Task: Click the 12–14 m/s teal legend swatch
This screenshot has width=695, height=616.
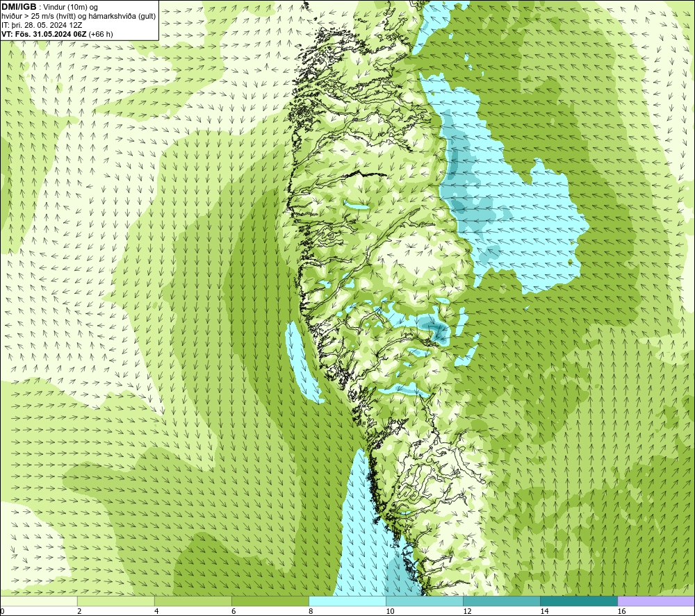Action: [x=502, y=601]
